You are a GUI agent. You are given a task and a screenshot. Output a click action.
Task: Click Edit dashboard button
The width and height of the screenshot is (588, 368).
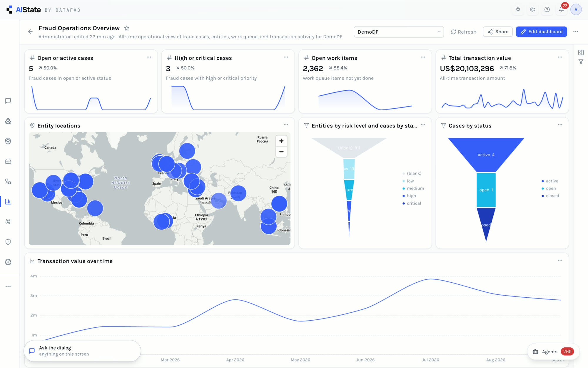(x=541, y=32)
